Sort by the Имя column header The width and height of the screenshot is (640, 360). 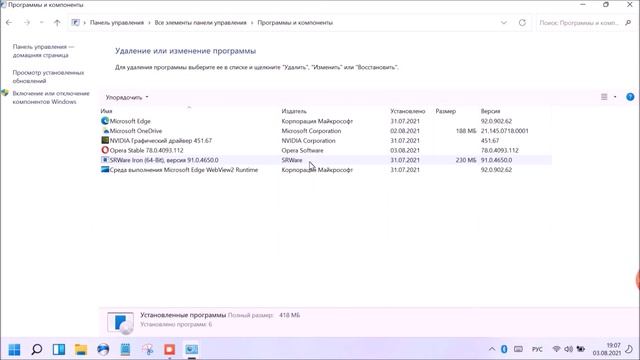point(106,111)
